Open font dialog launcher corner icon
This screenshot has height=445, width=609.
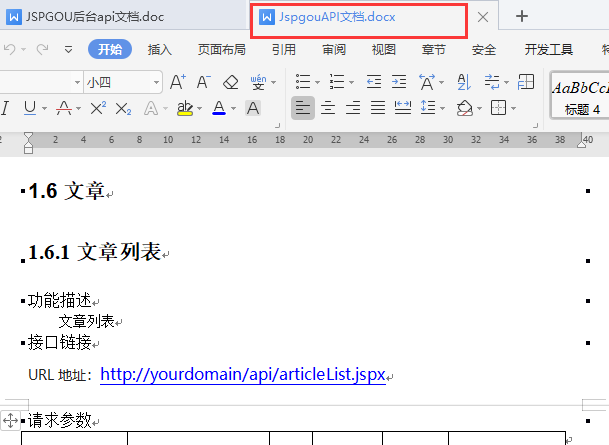coord(277,125)
